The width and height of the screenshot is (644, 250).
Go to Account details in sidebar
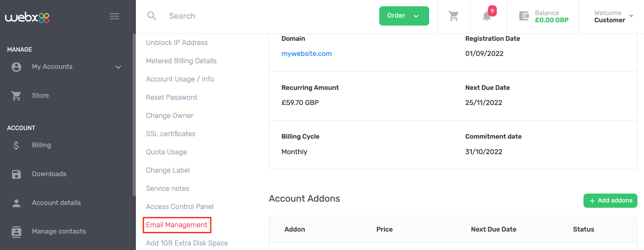click(x=56, y=203)
